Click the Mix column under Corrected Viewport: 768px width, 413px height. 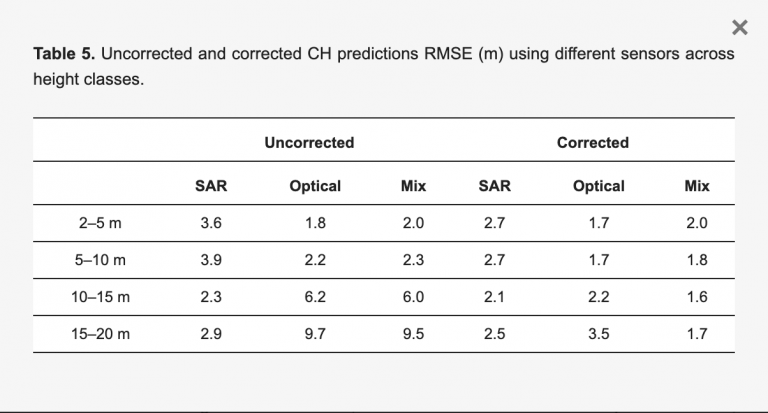[697, 186]
